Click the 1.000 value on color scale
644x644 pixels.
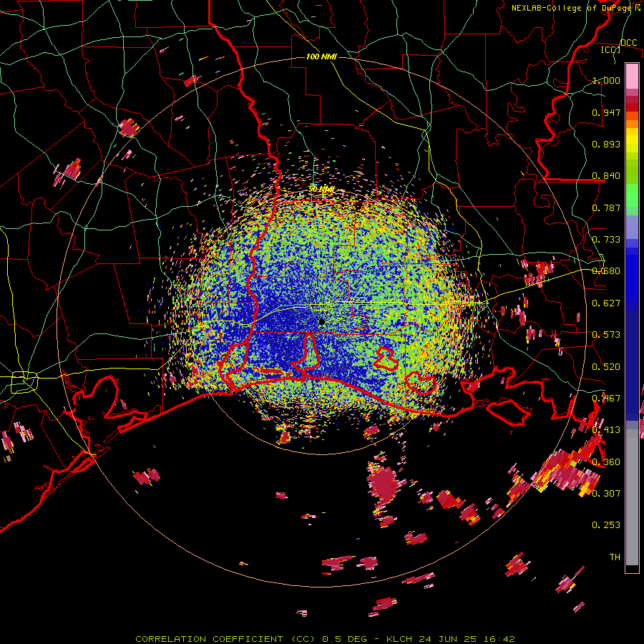606,80
